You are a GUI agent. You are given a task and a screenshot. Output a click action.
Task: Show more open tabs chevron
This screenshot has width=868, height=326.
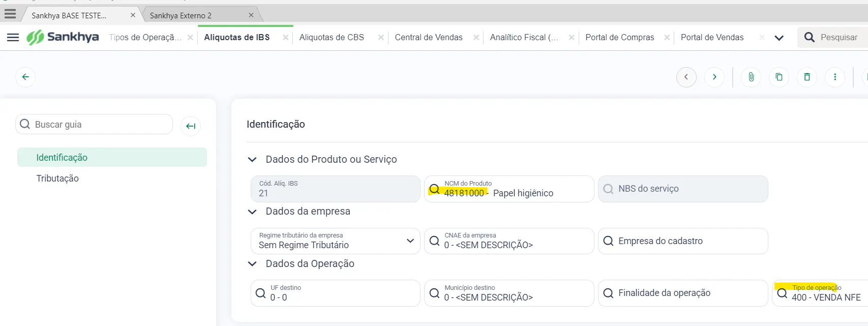tap(779, 38)
